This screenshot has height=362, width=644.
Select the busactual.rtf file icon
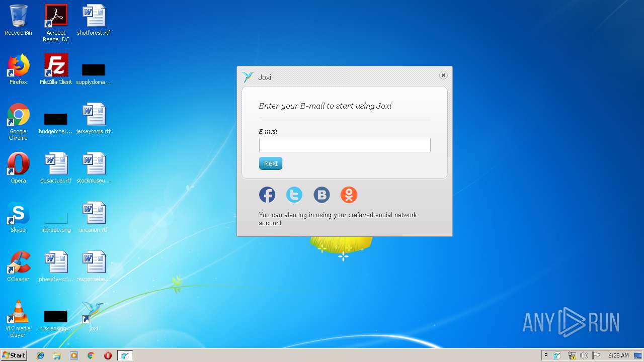point(56,168)
